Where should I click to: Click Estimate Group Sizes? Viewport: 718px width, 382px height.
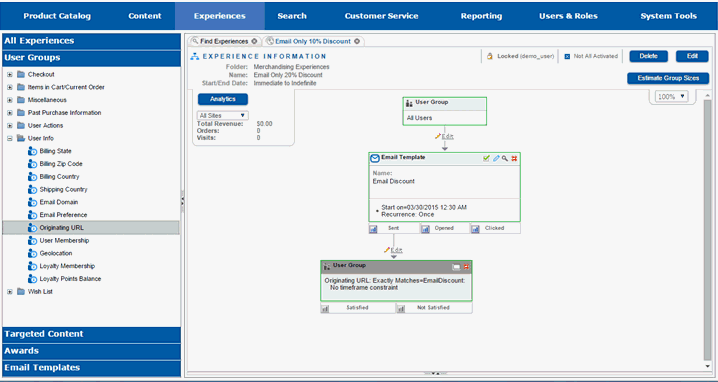click(x=668, y=78)
